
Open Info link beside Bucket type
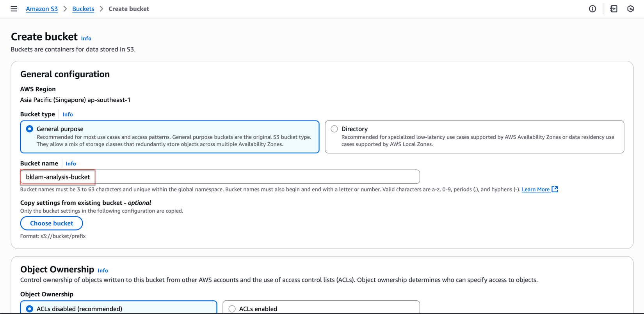tap(68, 114)
